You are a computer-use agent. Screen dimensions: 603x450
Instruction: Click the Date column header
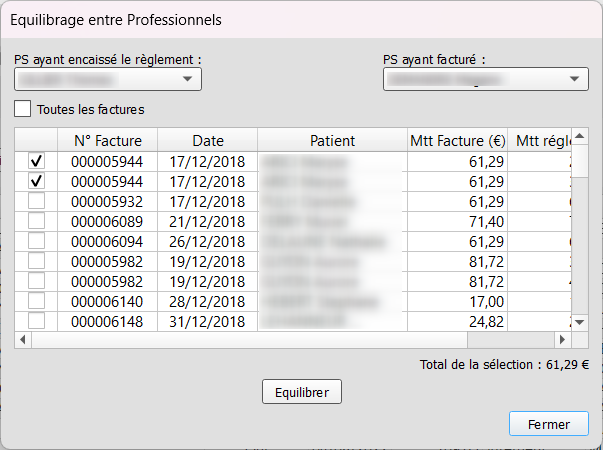208,141
